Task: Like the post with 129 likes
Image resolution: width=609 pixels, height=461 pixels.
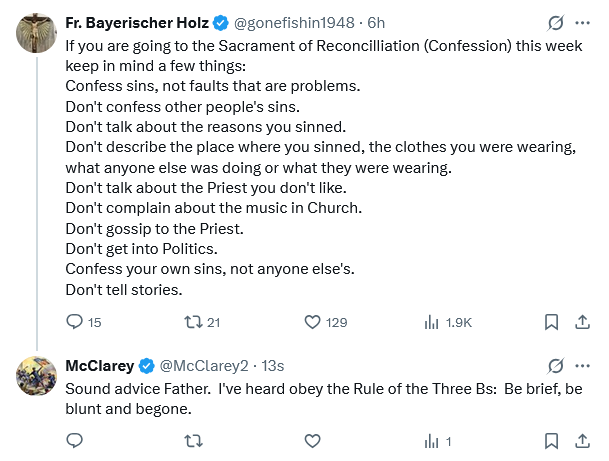Action: tap(312, 322)
